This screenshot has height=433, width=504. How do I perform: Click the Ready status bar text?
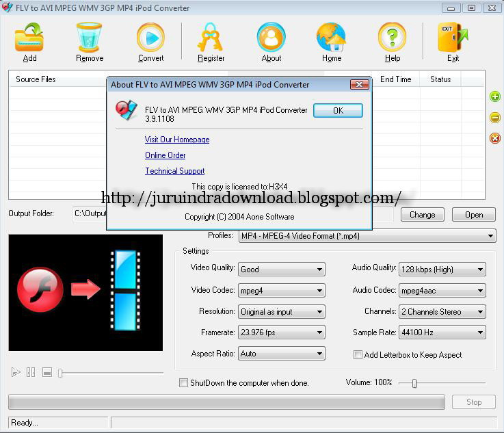tap(25, 422)
